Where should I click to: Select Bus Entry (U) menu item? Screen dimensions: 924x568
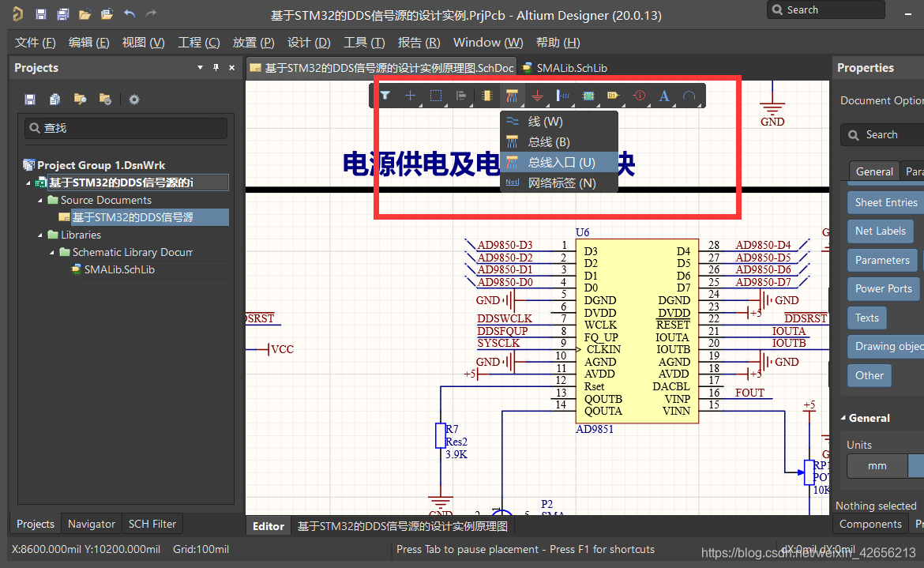click(559, 162)
